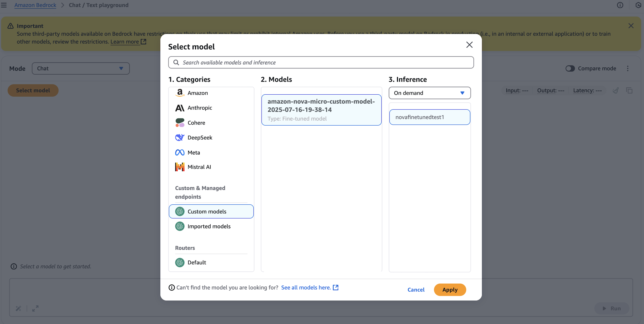This screenshot has width=644, height=324.
Task: Open the On demand inference dropdown
Action: click(429, 93)
